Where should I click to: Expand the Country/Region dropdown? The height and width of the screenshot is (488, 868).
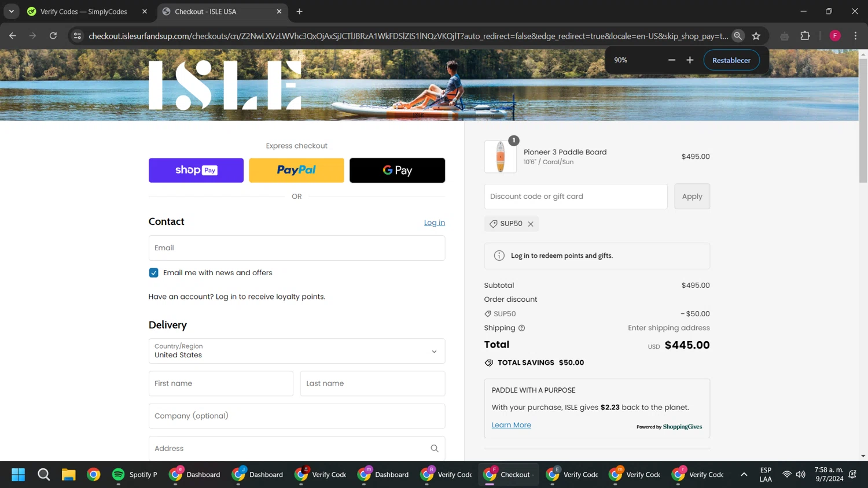coord(297,351)
